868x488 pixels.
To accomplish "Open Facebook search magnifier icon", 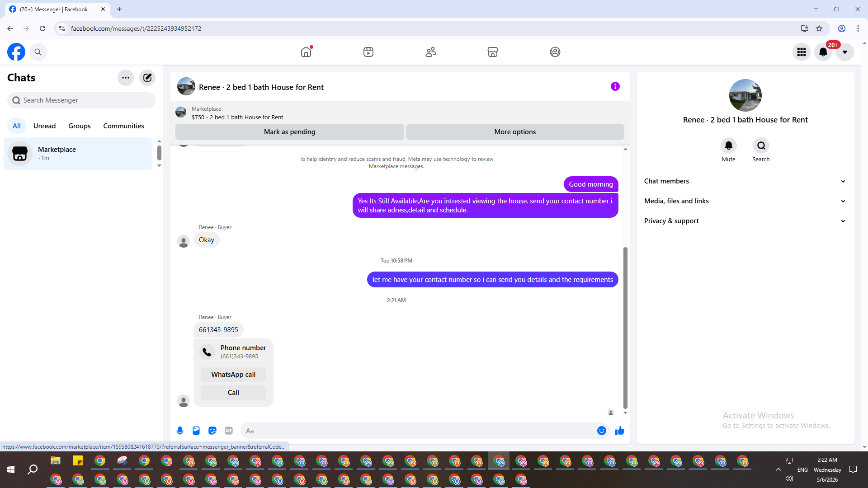I will point(38,52).
